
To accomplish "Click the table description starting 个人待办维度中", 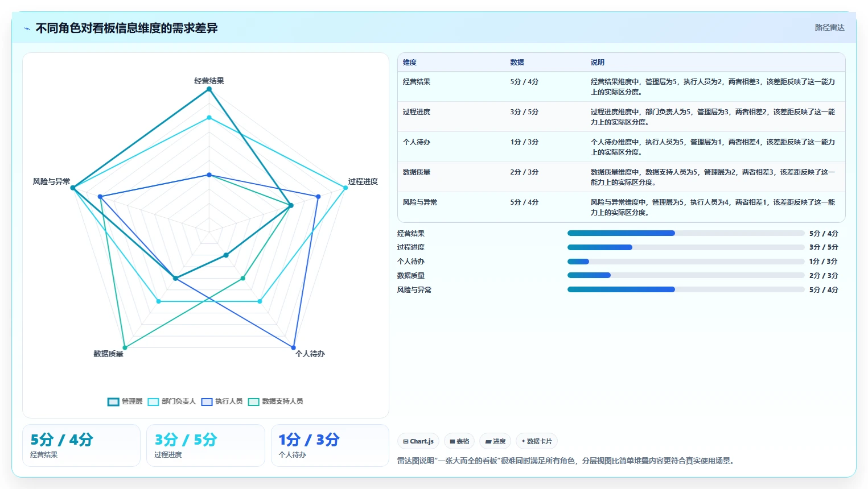I will coord(713,147).
